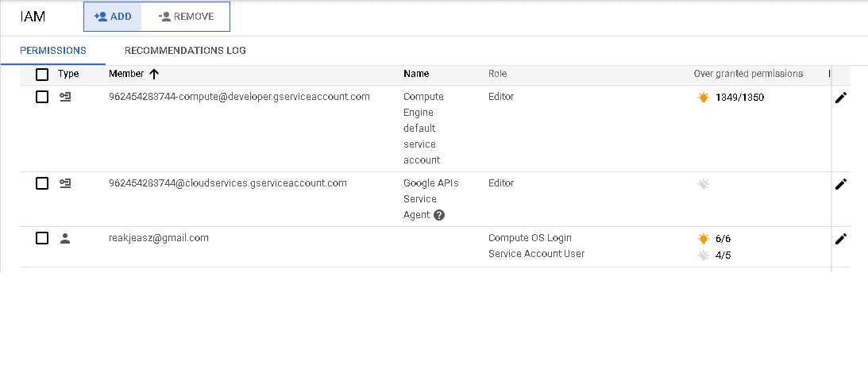Click the 4/5 Service Account User bulb icon

703,255
